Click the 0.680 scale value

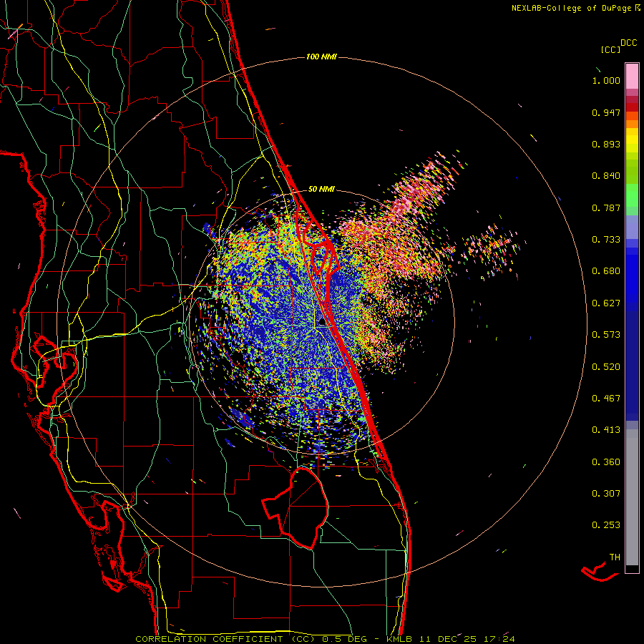point(606,271)
